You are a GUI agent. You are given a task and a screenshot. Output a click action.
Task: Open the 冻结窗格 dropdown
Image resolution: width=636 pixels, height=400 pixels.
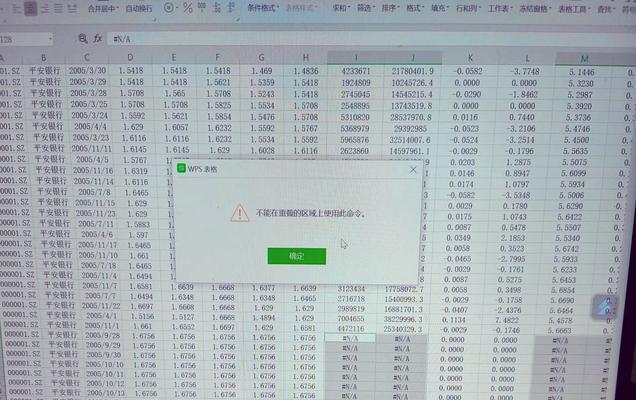535,9
